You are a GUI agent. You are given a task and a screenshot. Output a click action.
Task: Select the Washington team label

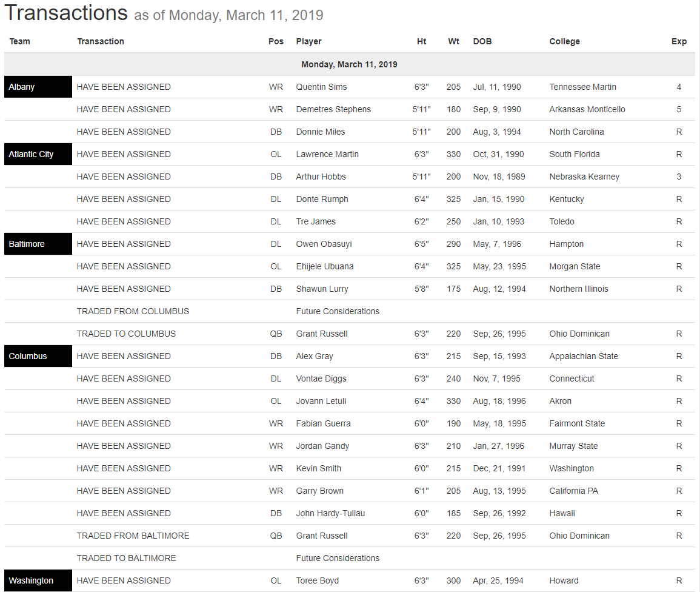[x=31, y=580]
